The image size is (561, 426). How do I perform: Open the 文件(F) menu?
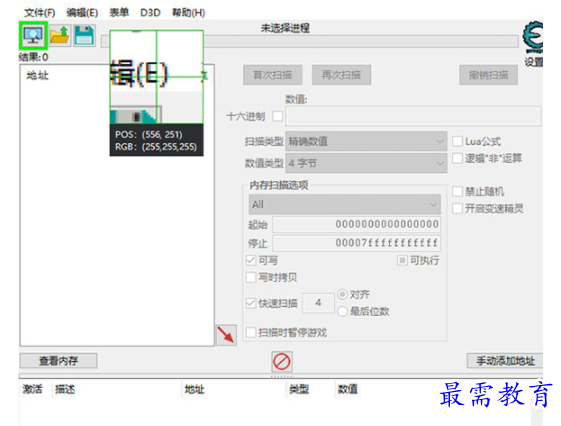(39, 13)
